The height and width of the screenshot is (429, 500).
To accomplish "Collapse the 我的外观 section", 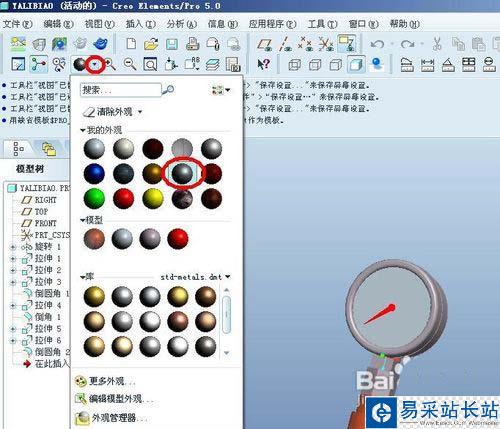I will tap(83, 130).
